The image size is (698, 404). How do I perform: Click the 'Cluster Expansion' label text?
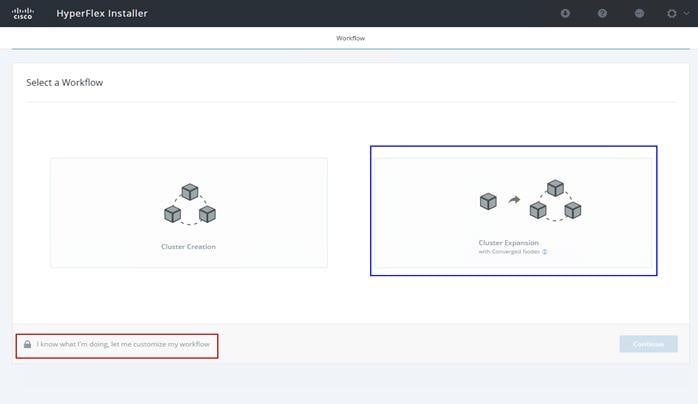point(508,242)
